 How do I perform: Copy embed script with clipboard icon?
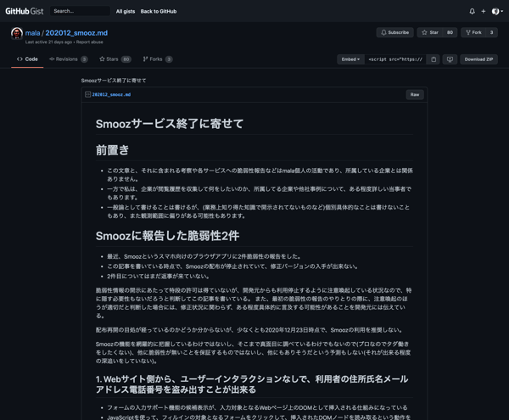point(433,59)
